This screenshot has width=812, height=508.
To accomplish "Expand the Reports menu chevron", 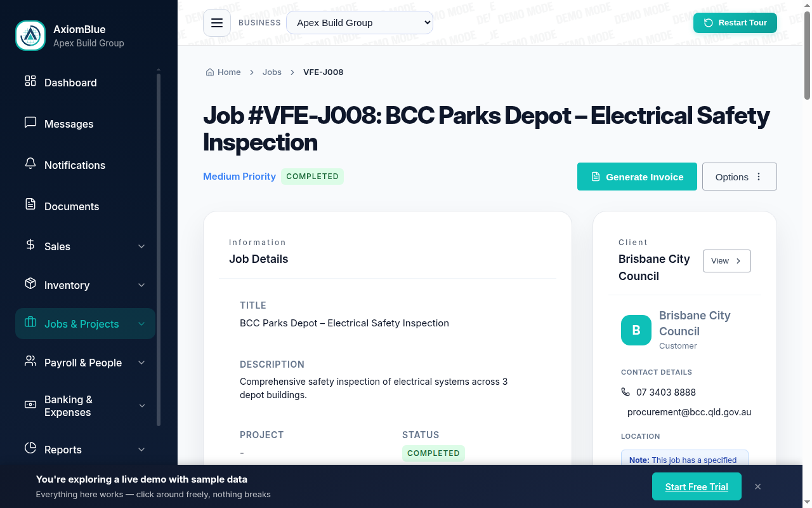I will click(141, 450).
